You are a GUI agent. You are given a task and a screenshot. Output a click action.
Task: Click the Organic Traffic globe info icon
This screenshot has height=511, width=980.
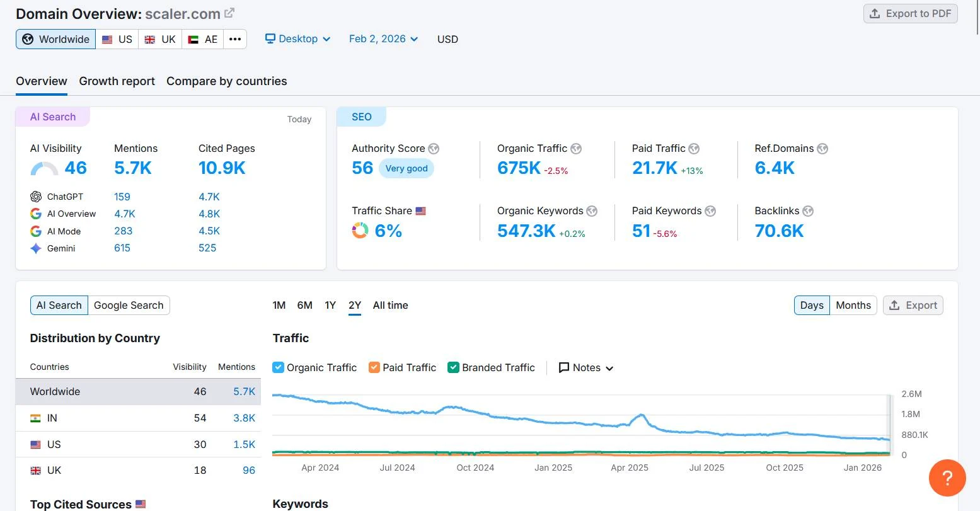coord(576,149)
